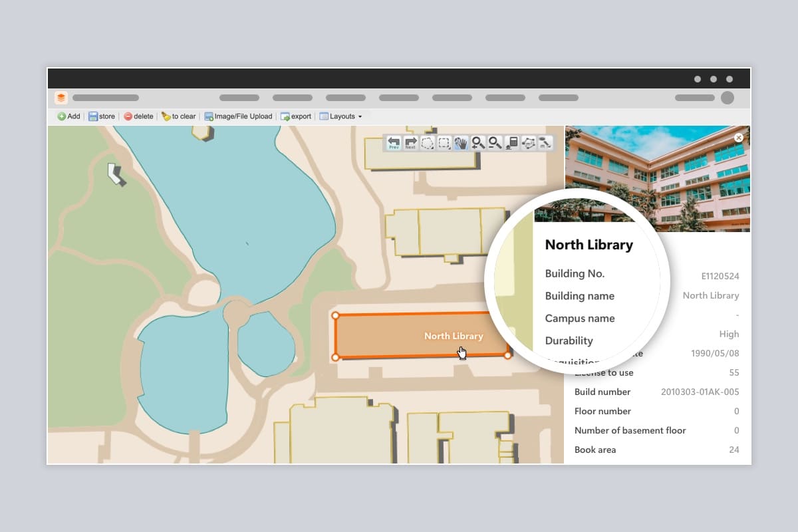
Task: Click the small gray building marker in the park
Action: tap(116, 174)
